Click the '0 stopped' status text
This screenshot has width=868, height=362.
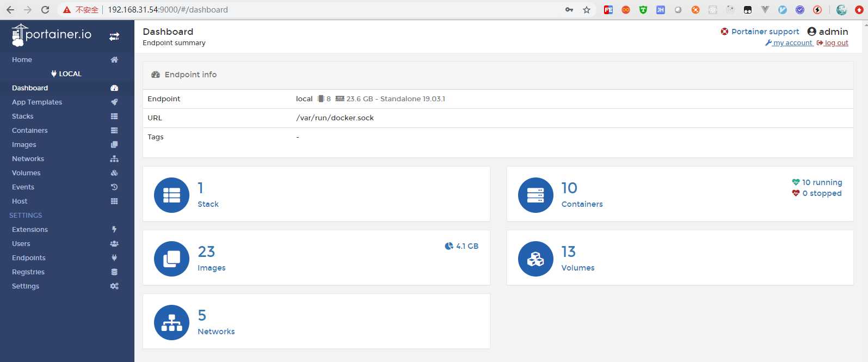(822, 193)
